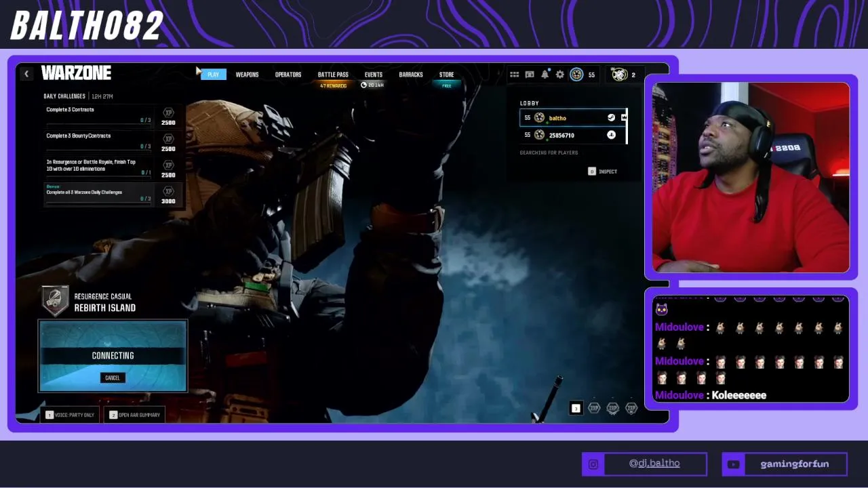Click Open AAR Summary button
868x488 pixels.
click(134, 415)
